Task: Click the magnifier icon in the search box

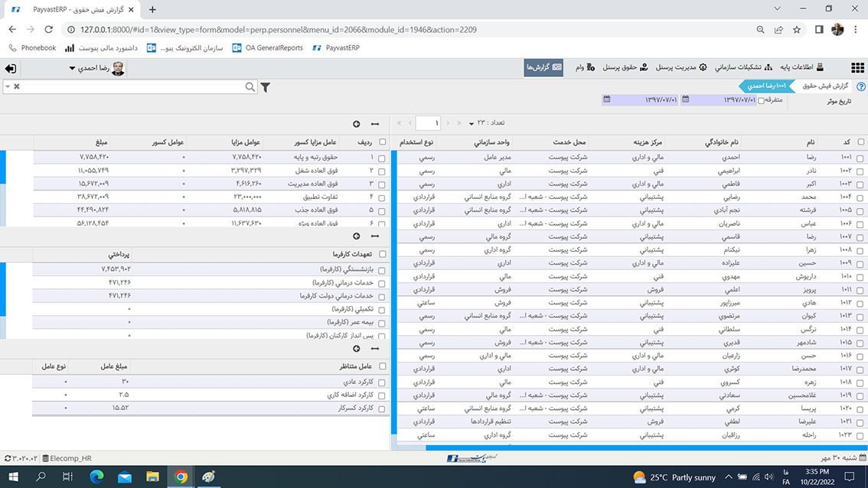Action: (250, 87)
